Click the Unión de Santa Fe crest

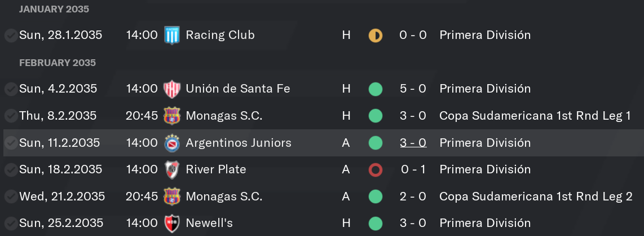pos(171,89)
